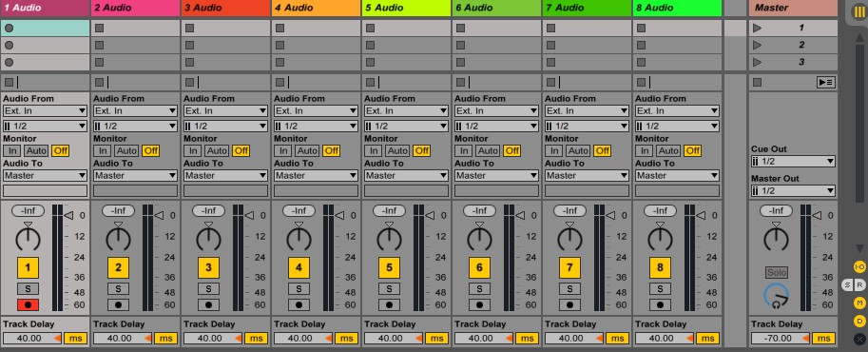
Task: Toggle Track Delay section D button
Action: pyautogui.click(x=859, y=321)
